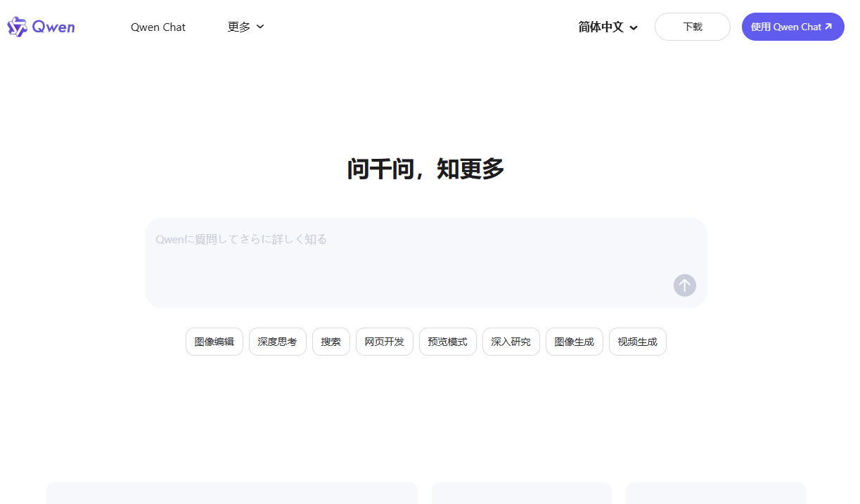Open the wide left card at page bottom
Screen dimensions: 860x504
tap(231, 493)
